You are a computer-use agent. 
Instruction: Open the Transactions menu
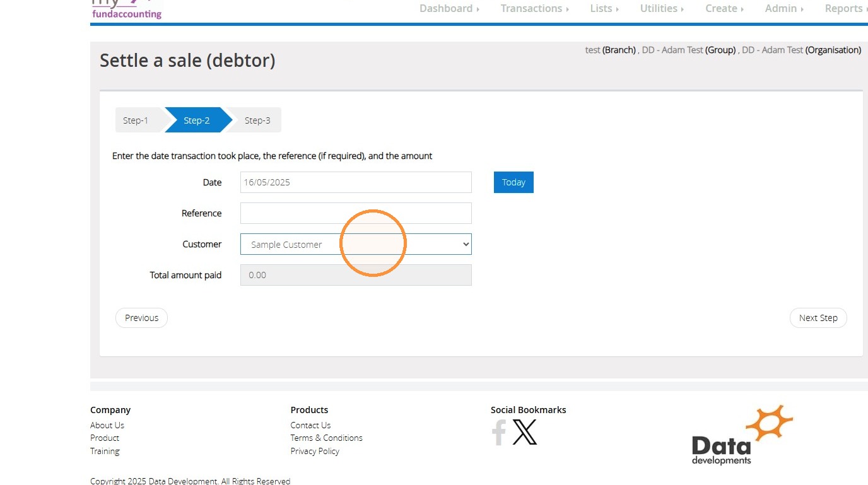[x=535, y=8]
